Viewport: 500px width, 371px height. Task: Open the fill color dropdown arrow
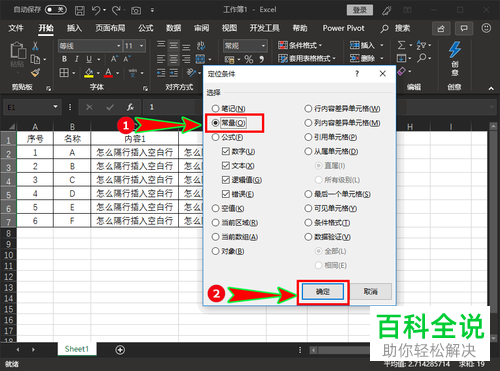tap(98, 73)
